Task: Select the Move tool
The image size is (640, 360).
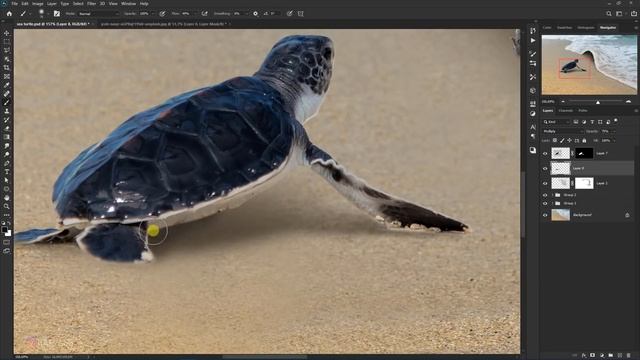Action: point(7,33)
